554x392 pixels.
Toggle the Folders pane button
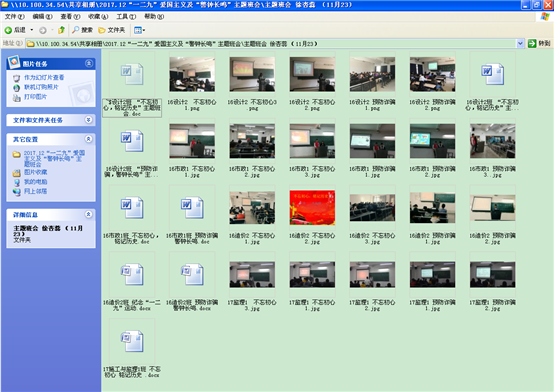click(x=112, y=30)
